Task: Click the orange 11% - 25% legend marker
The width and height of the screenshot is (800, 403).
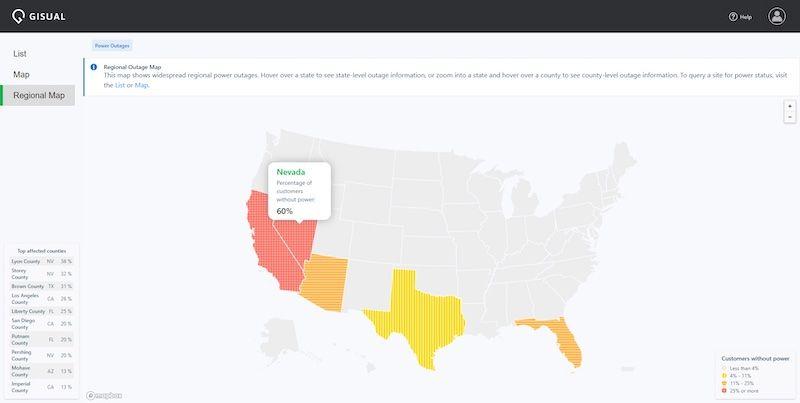Action: [724, 383]
